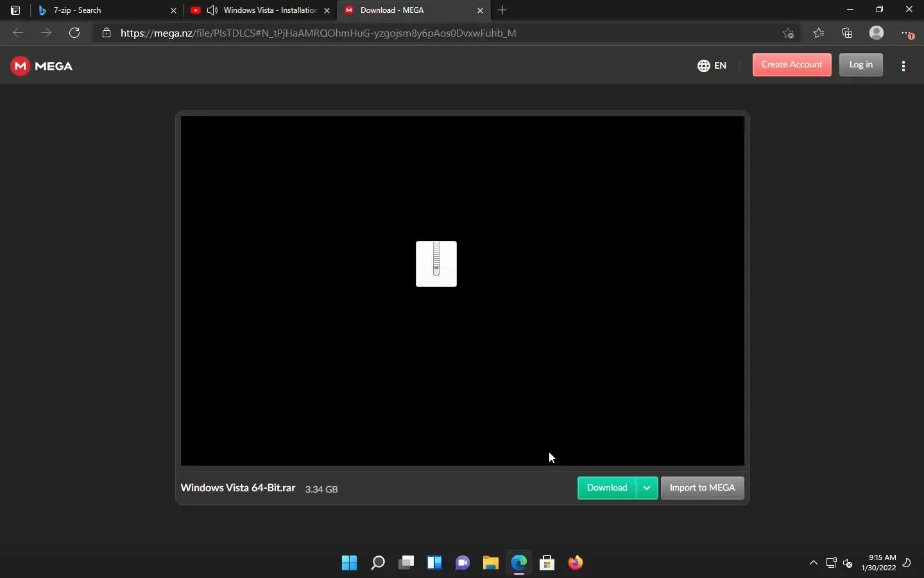Open Task View on taskbar
Viewport: 924px width, 578px height.
[406, 563]
